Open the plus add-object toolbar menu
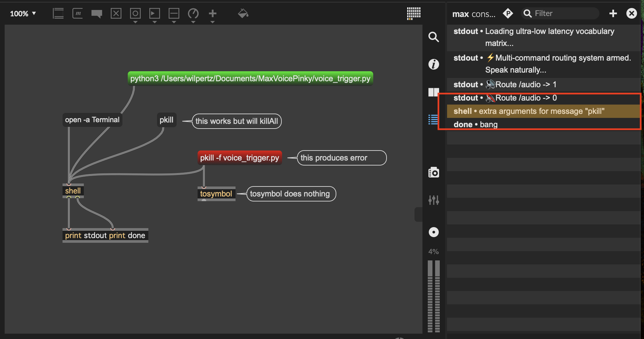The image size is (644, 339). click(213, 14)
